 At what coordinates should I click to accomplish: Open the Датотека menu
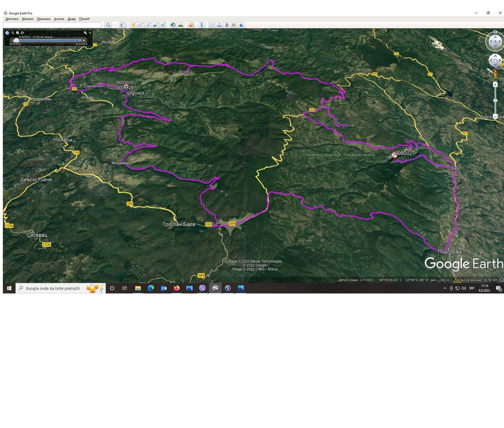tap(12, 19)
